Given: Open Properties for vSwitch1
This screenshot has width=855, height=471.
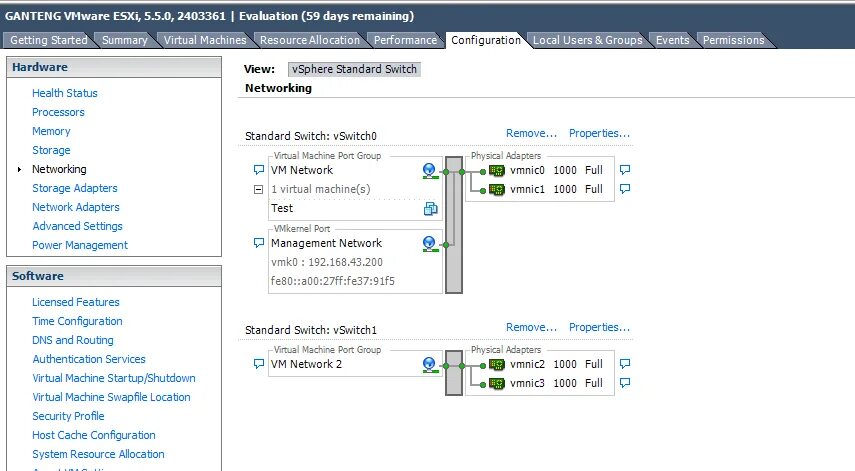Looking at the screenshot, I should coord(599,328).
